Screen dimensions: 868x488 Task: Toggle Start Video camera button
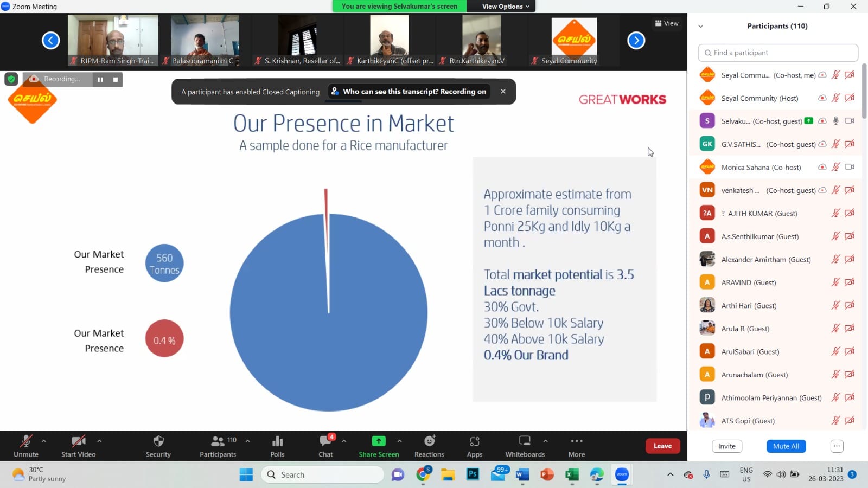coord(78,441)
